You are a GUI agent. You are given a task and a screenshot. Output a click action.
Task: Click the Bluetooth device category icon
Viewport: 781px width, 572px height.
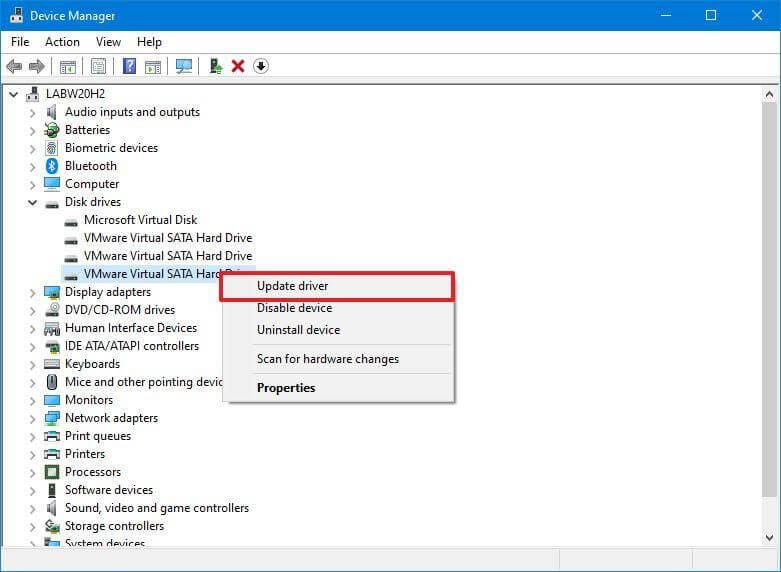point(52,166)
